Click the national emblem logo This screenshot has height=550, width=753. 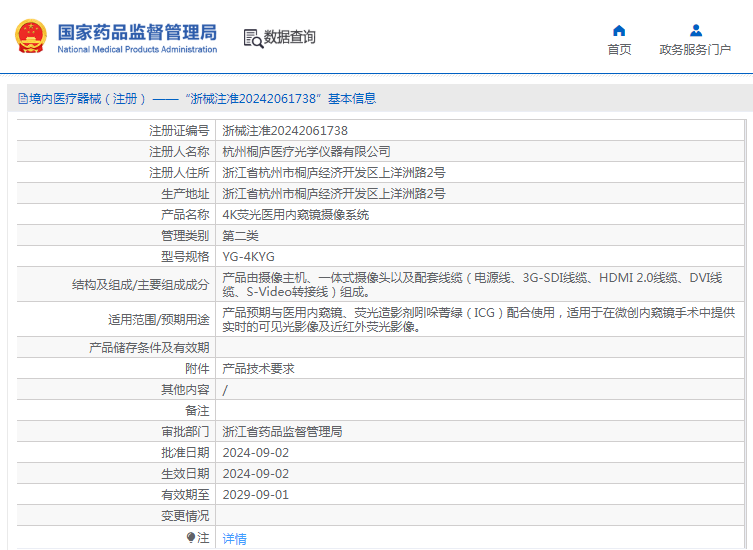point(31,36)
